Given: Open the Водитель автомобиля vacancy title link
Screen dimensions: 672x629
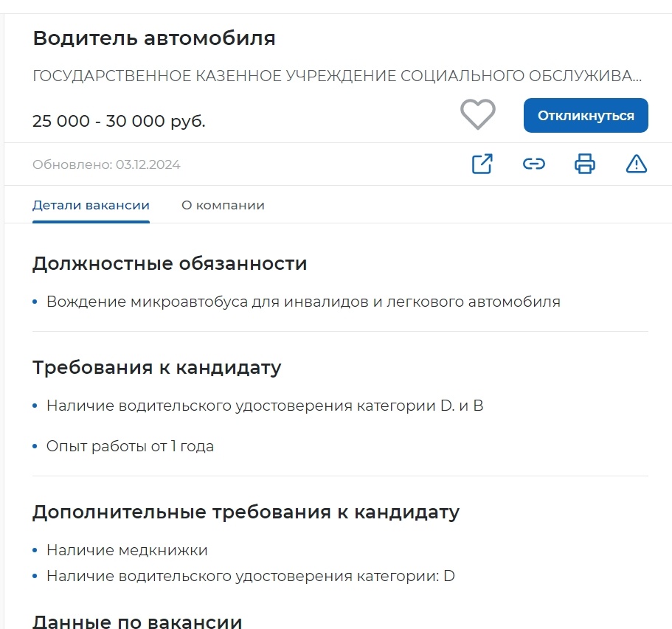Looking at the screenshot, I should [153, 38].
